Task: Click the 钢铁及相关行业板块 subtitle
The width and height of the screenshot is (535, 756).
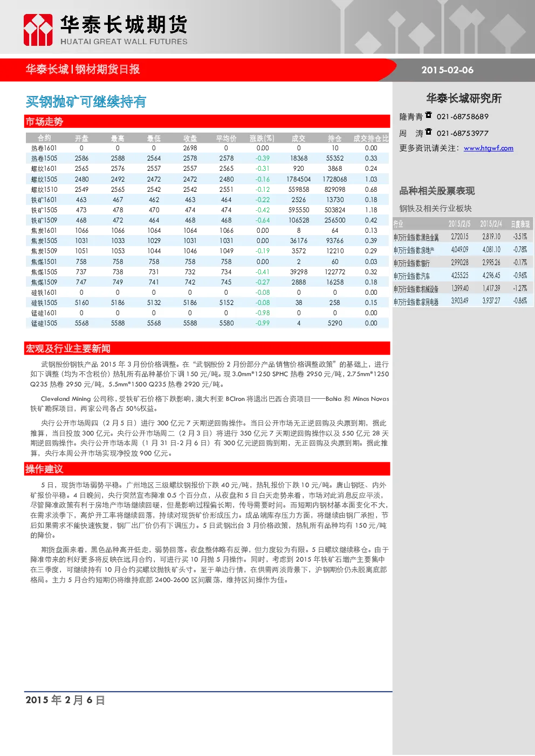Action: pos(435,209)
